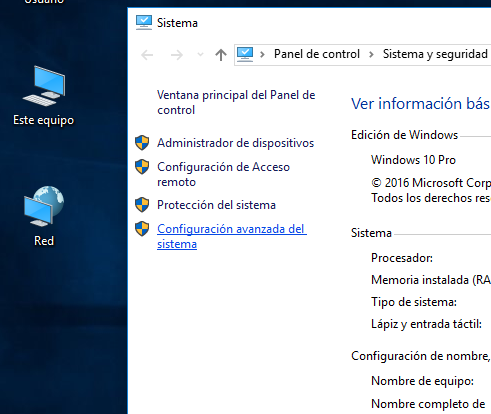
Task: Click the shield icon beside Administrador de dispositivos
Action: pos(142,143)
